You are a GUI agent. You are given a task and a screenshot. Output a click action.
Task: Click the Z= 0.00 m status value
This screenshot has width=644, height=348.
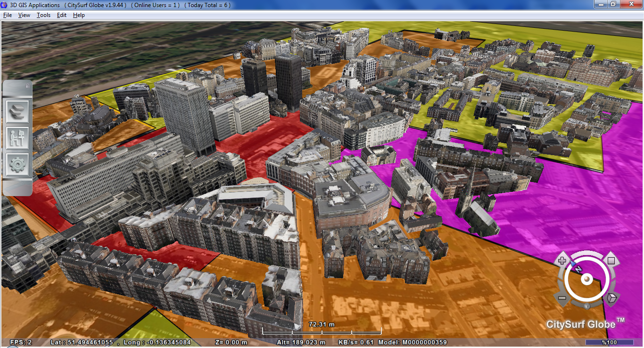pos(231,342)
